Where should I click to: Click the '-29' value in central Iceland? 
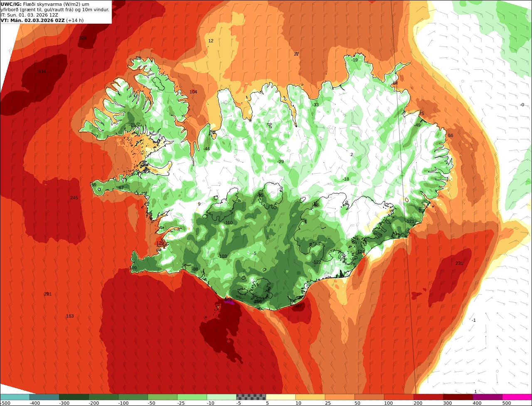pyautogui.click(x=281, y=162)
